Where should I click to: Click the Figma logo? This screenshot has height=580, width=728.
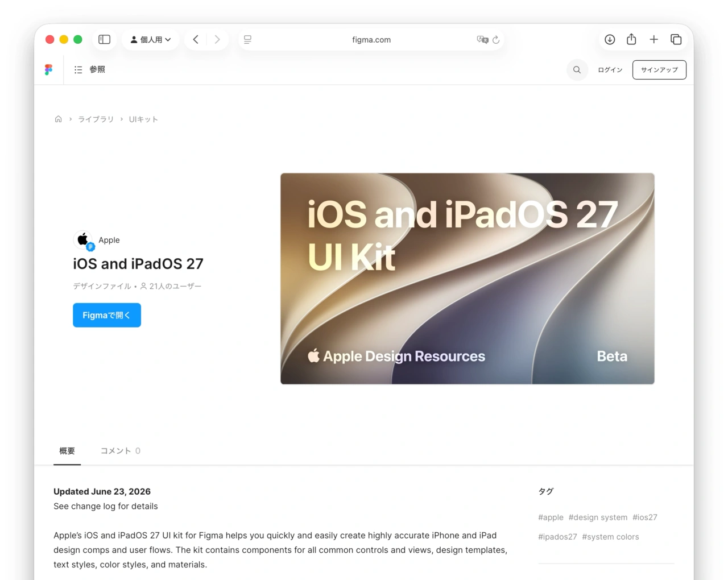coord(49,69)
